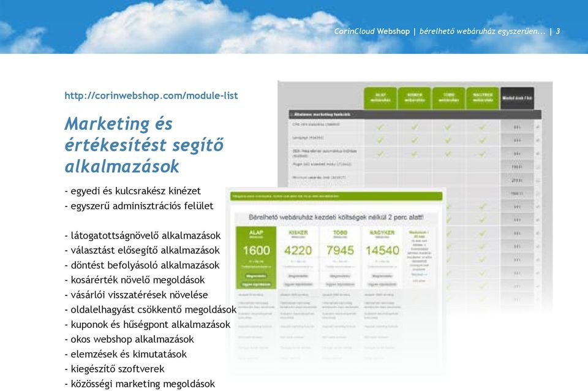This screenshot has width=588, height=391.
Task: Click the TÖBB webáruház column header tab
Action: (448, 98)
